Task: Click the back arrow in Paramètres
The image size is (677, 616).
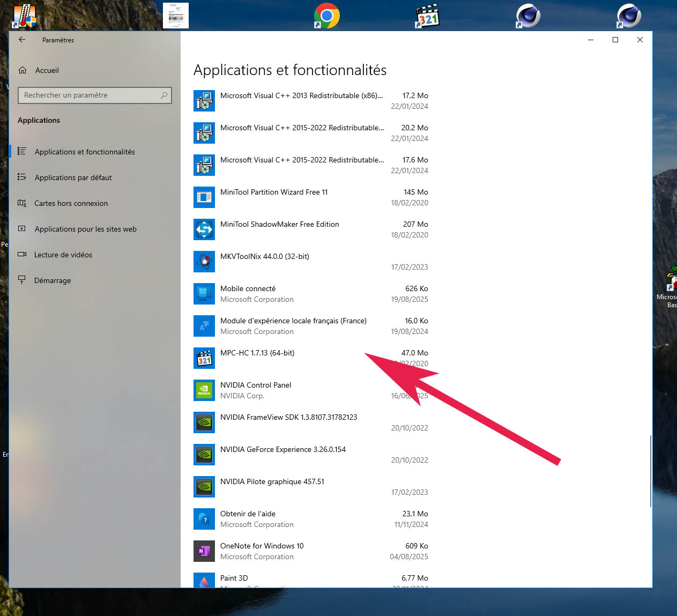Action: [22, 40]
